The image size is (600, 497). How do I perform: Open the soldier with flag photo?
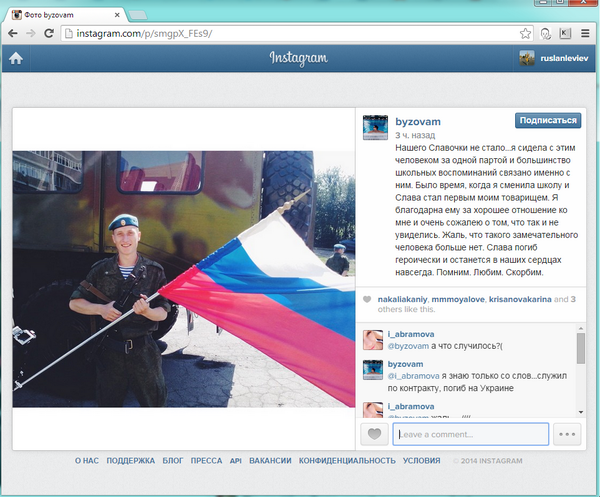pos(184,279)
